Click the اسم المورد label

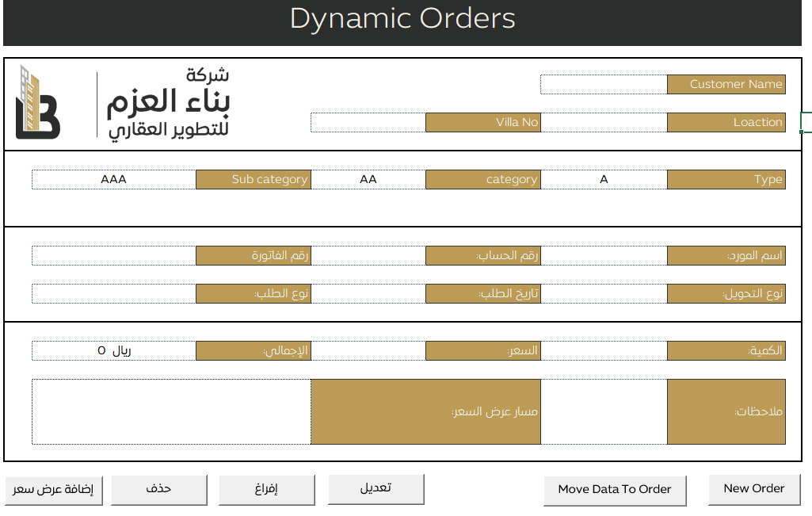click(726, 256)
